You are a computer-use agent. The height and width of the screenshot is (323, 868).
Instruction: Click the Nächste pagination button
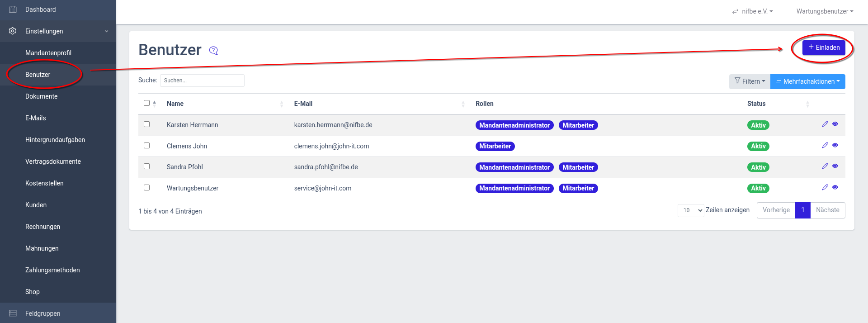tap(827, 210)
